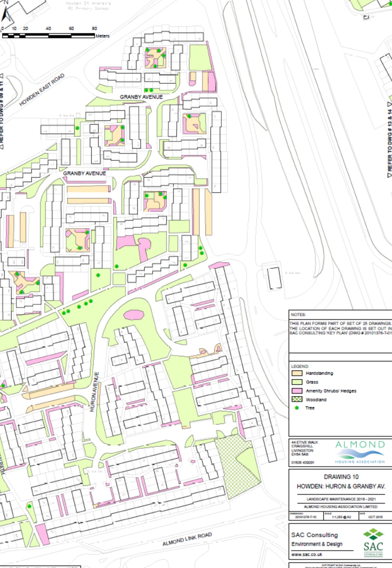Select the Grass legend swatch
Image resolution: width=392 pixels, height=568 pixels.
(x=297, y=382)
